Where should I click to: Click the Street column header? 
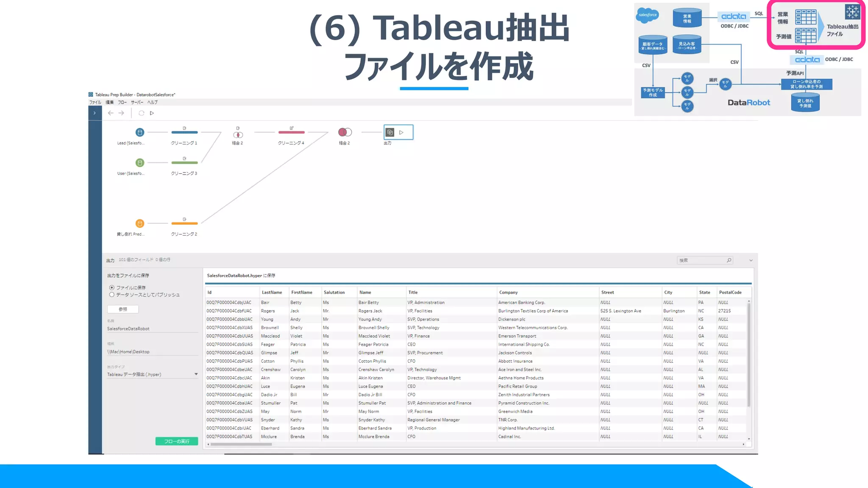631,292
